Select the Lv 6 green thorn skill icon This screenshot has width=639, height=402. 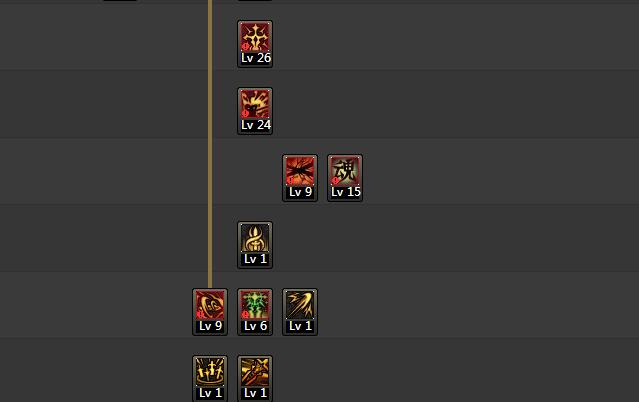pos(255,312)
